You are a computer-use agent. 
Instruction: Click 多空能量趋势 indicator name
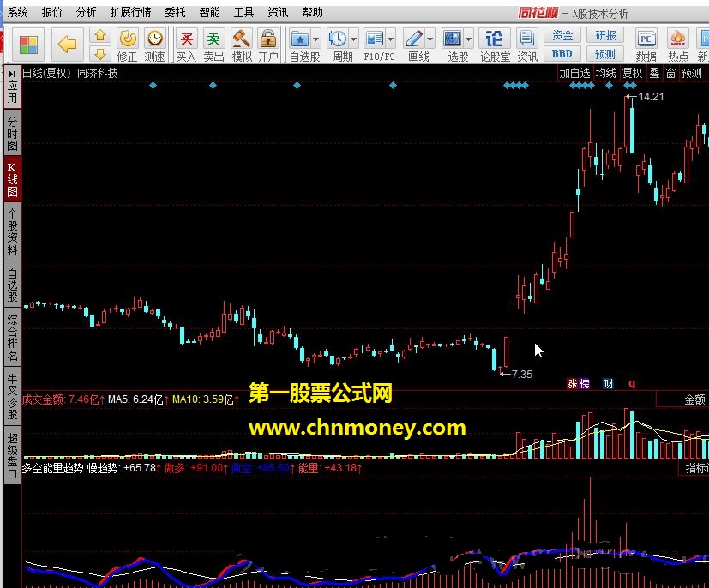[52, 468]
